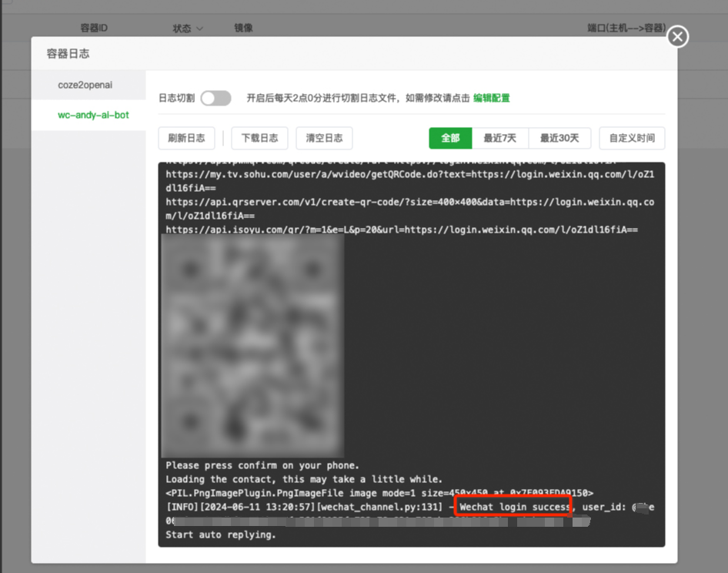Click the 容器日志 dialog title
The height and width of the screenshot is (573, 728).
68,53
